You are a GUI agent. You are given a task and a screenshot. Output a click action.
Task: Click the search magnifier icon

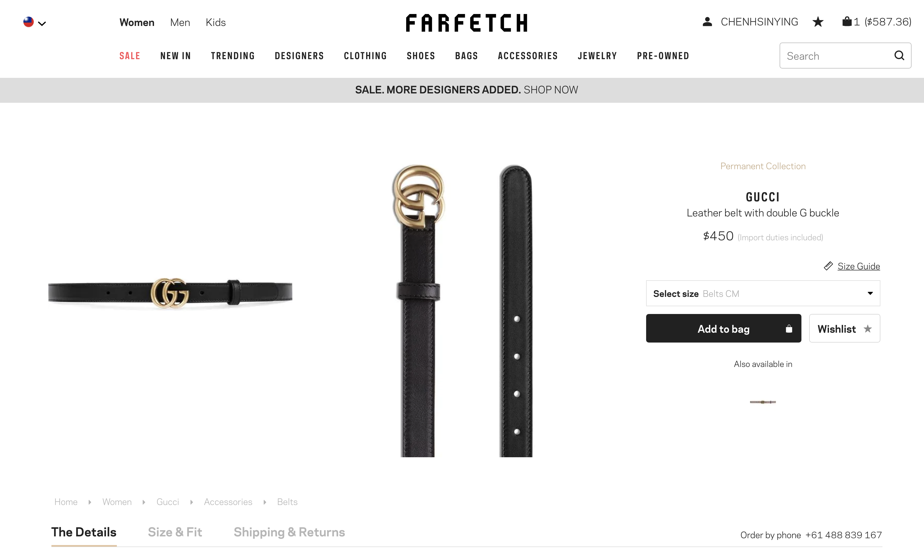tap(899, 56)
